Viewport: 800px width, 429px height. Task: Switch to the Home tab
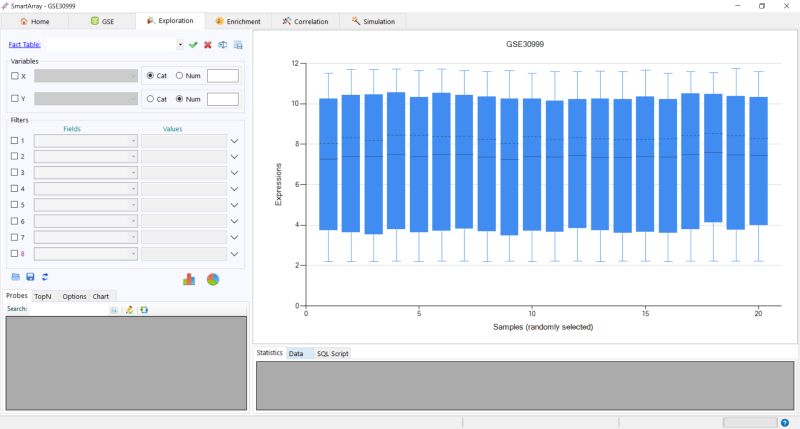[35, 21]
